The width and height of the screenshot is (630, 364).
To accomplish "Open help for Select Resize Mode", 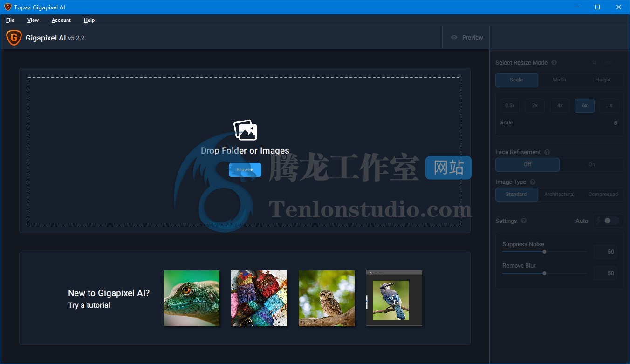I will point(554,63).
